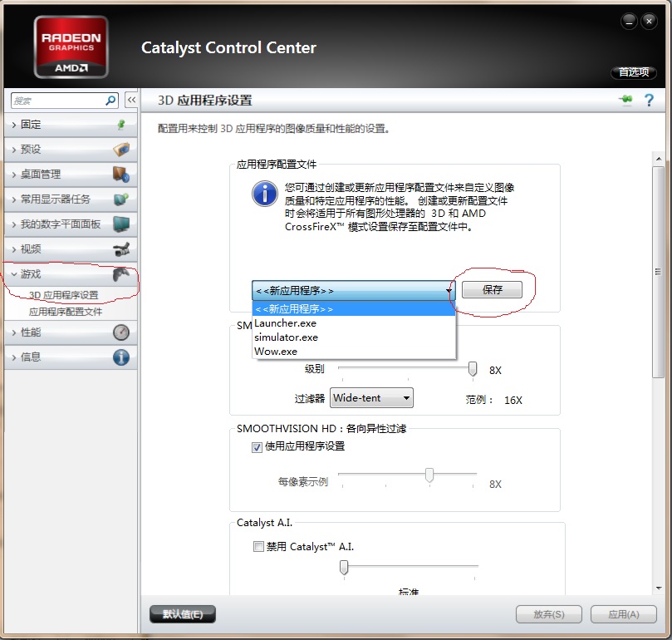Image resolution: width=672 pixels, height=640 pixels.
Task: Click the blue information icon in profile box
Action: (x=265, y=194)
